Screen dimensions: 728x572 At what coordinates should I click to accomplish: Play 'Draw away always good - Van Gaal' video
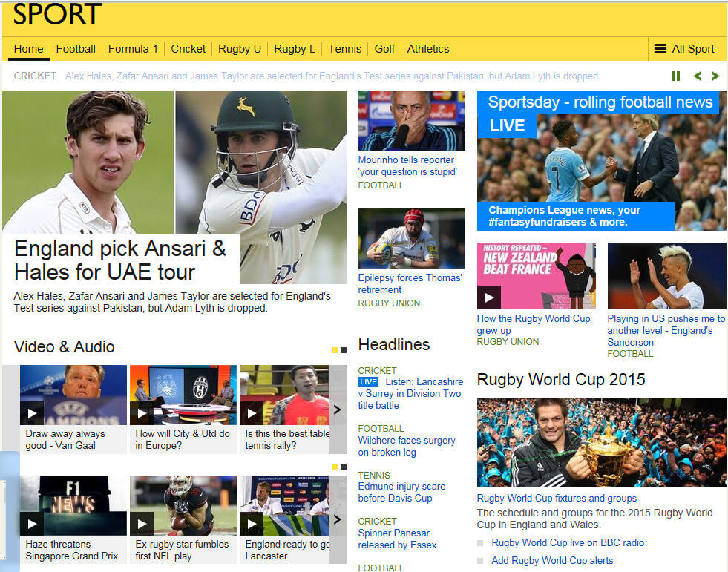click(x=32, y=413)
